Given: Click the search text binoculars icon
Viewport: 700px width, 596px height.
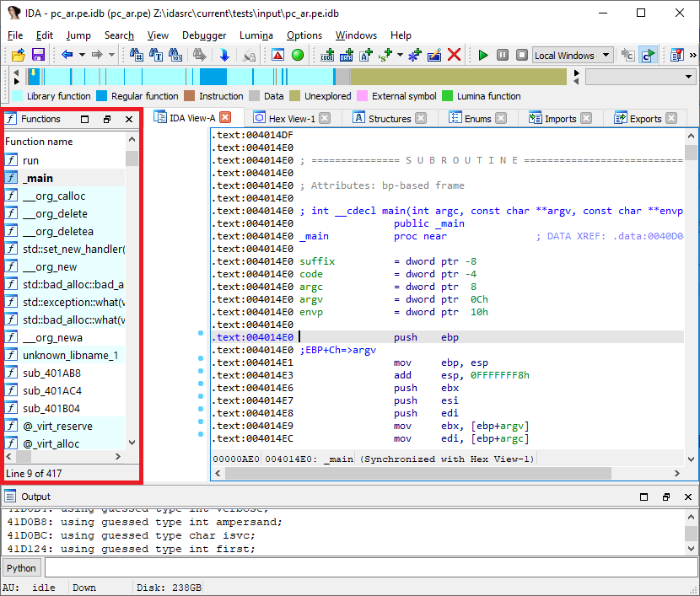Looking at the screenshot, I should coord(156,55).
